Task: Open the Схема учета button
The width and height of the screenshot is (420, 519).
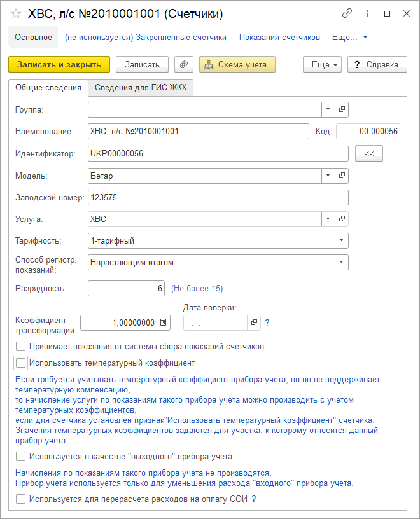Action: (x=237, y=64)
